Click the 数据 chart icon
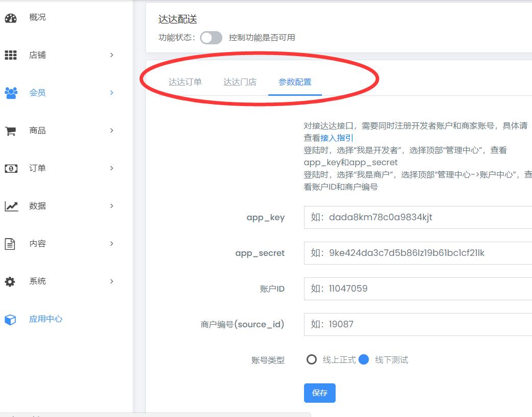Viewport: 532px width, 417px height. tap(11, 206)
